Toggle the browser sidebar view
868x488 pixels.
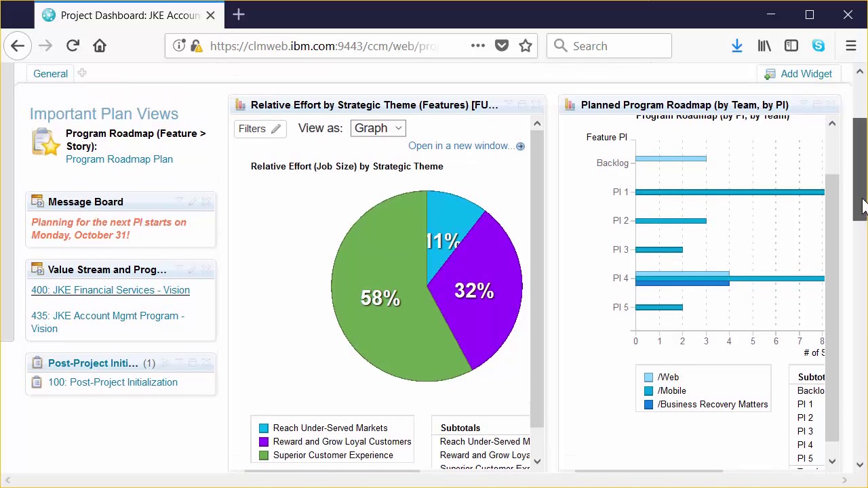[791, 46]
